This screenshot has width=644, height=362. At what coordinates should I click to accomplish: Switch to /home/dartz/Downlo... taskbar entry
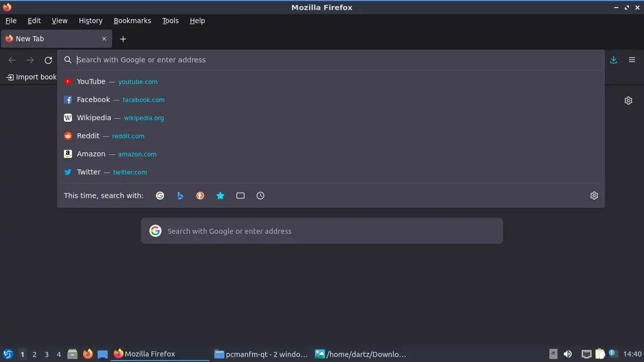[361, 354]
